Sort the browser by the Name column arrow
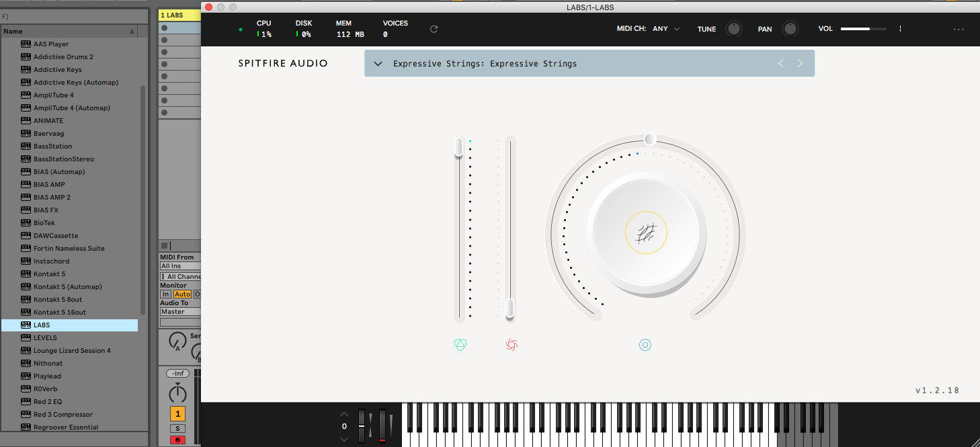Image resolution: width=980 pixels, height=447 pixels. pos(132,32)
